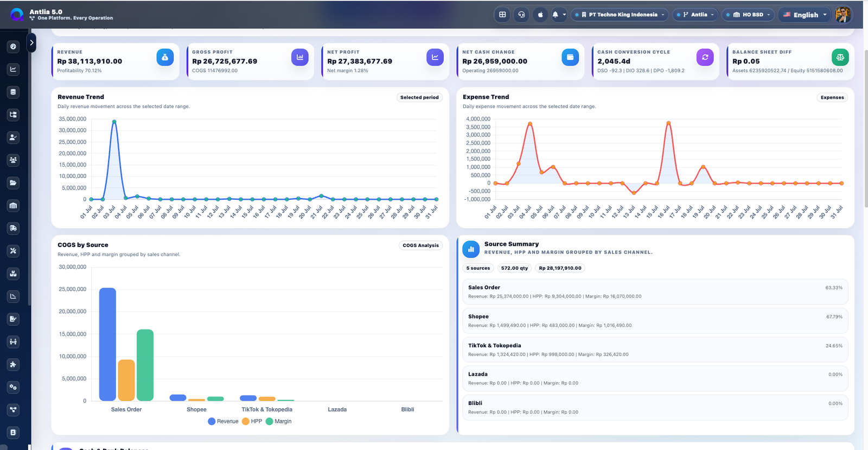Open the Antlia branch dropdown
Image resolution: width=868 pixels, height=450 pixels.
695,15
